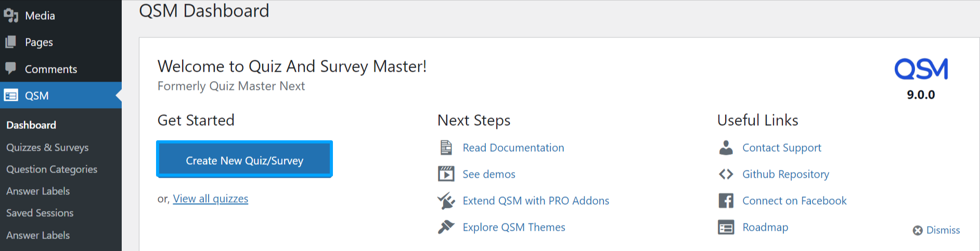The image size is (980, 251).
Task: Click the person icon beside Contact Support
Action: coord(726,148)
